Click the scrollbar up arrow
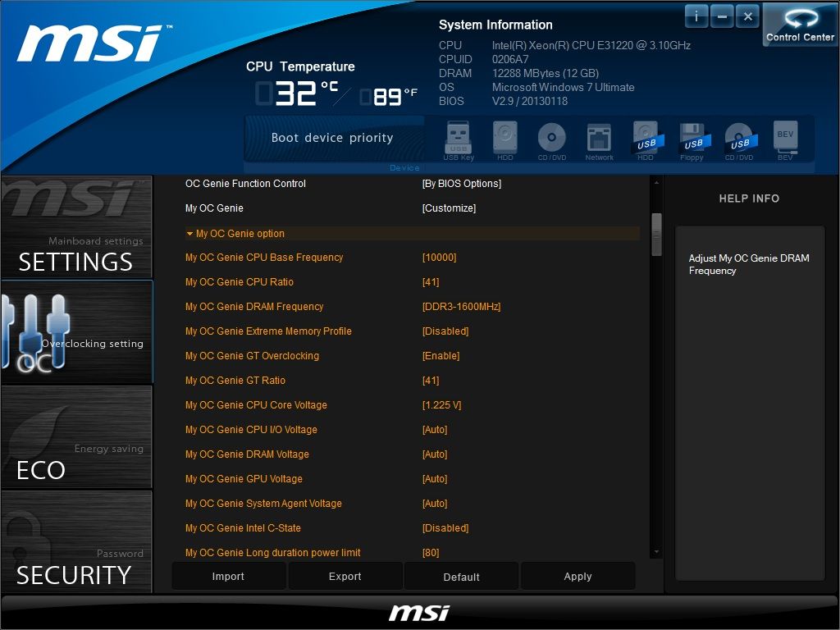This screenshot has width=840, height=630. click(x=656, y=183)
